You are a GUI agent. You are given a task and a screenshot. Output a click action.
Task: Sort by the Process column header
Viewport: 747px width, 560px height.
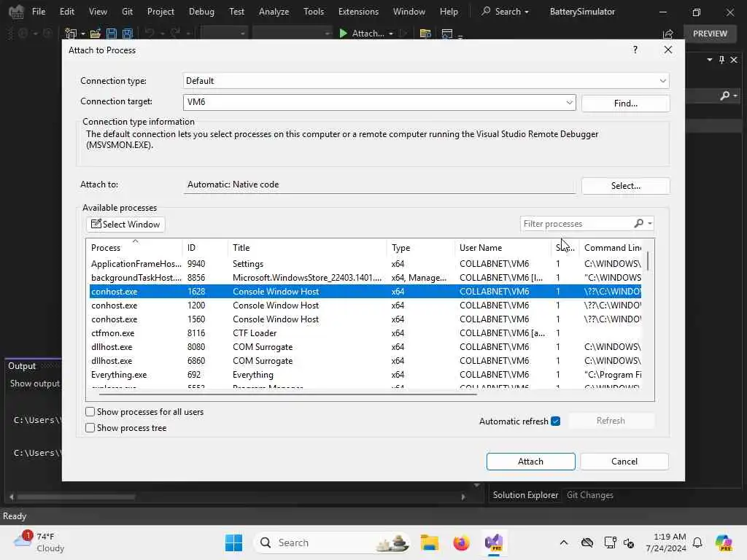(x=135, y=248)
